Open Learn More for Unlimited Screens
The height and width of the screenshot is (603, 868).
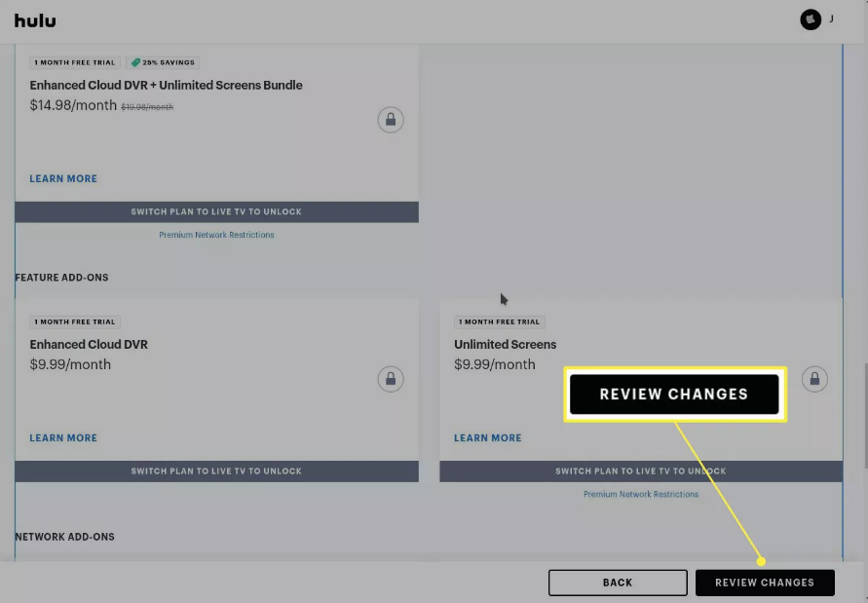pyautogui.click(x=488, y=437)
